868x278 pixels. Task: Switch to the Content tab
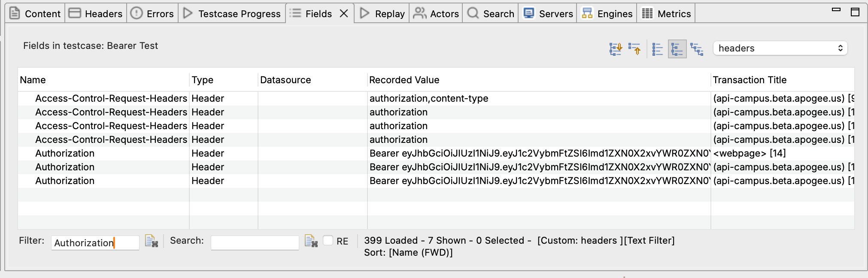35,14
